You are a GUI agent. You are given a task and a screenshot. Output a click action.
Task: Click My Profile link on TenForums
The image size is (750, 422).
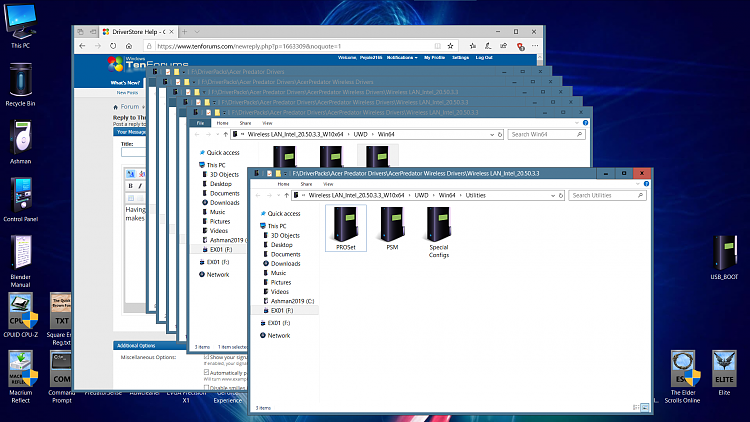(434, 57)
